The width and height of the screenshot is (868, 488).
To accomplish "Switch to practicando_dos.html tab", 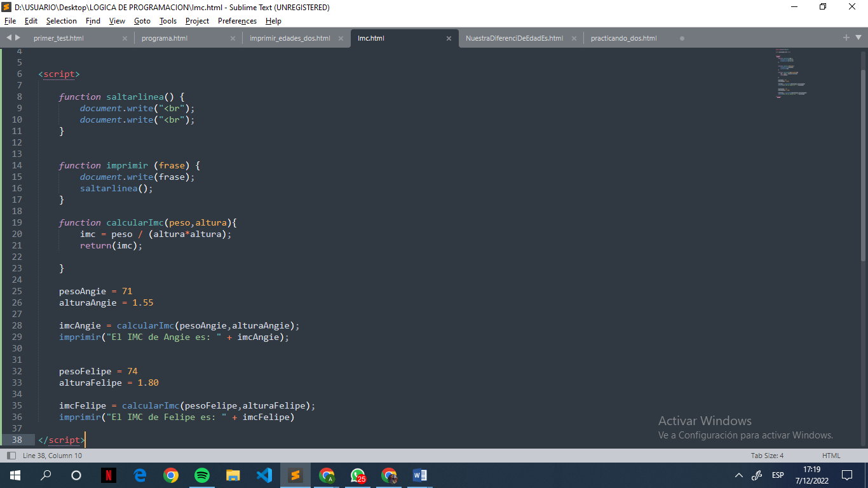I will click(623, 38).
